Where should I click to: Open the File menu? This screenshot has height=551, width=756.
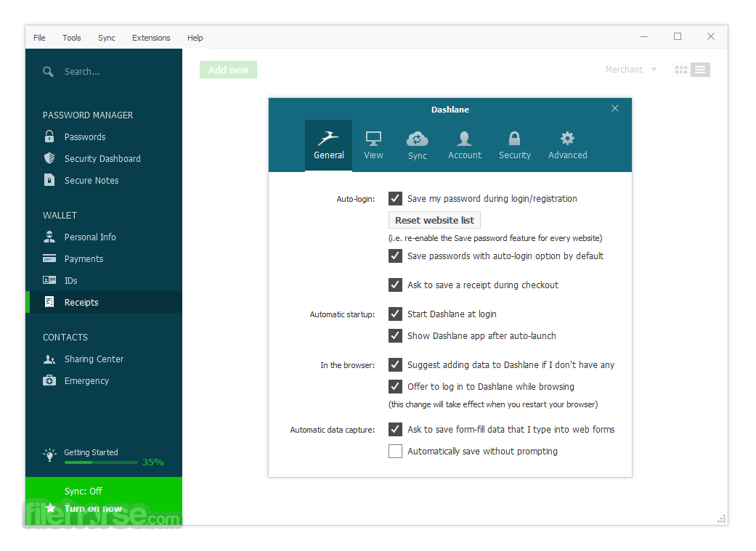pyautogui.click(x=39, y=38)
